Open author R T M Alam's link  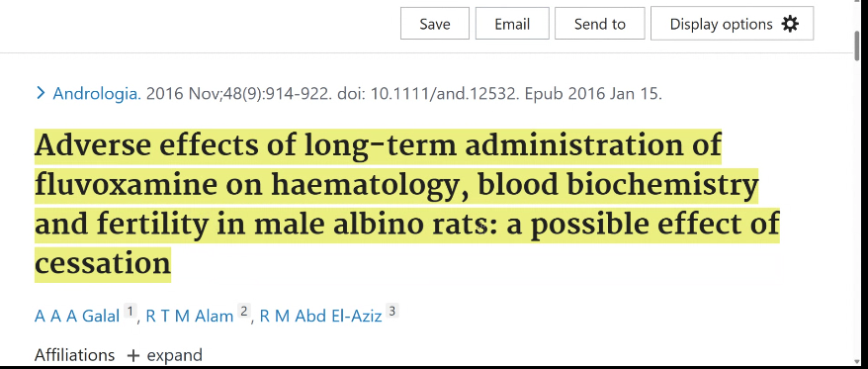tap(190, 316)
